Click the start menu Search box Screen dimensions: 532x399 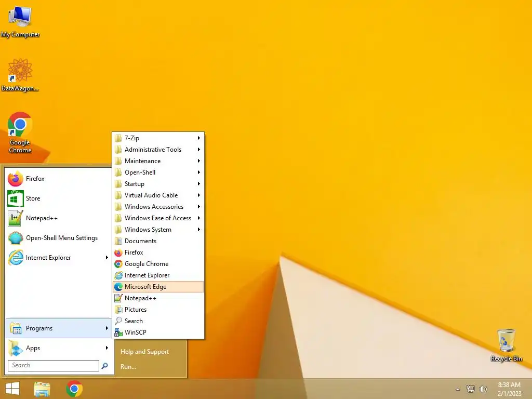point(54,365)
